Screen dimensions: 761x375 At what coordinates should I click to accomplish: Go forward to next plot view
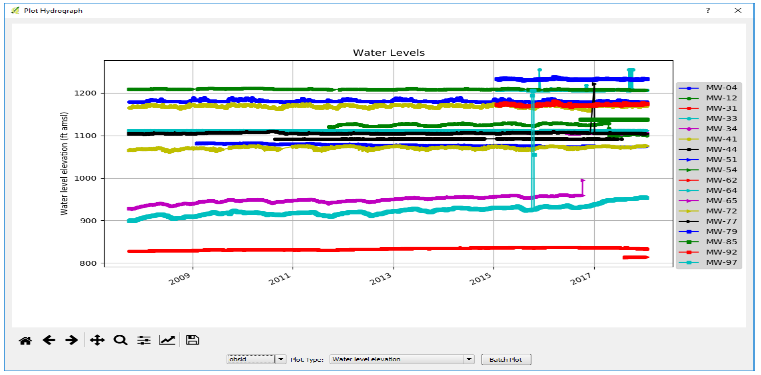(x=71, y=341)
